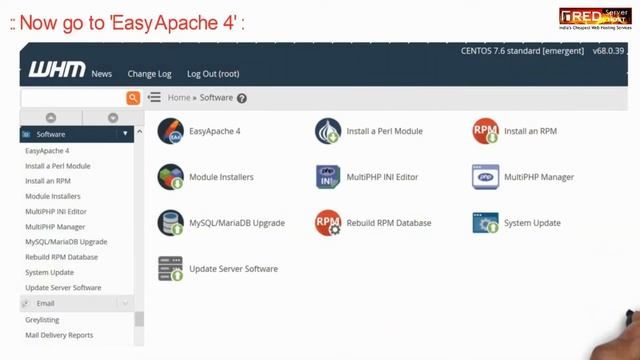The width and height of the screenshot is (640, 360).
Task: Open the Update Server Software icon
Action: 171,269
